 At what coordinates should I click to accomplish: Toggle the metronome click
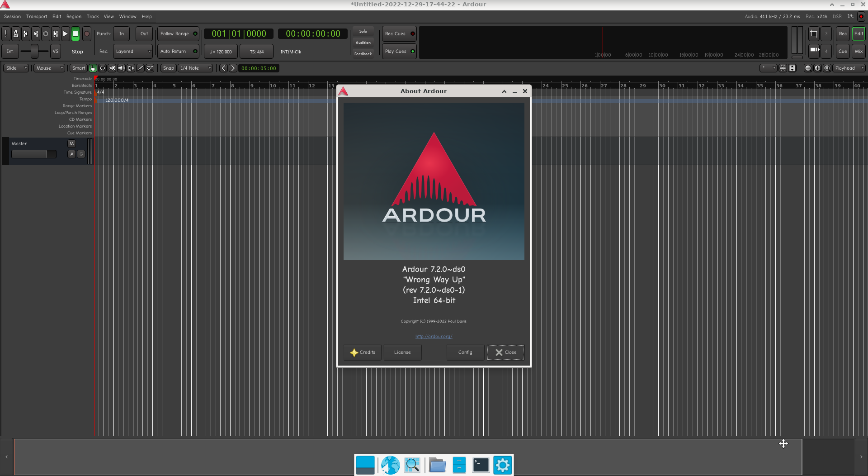click(16, 33)
